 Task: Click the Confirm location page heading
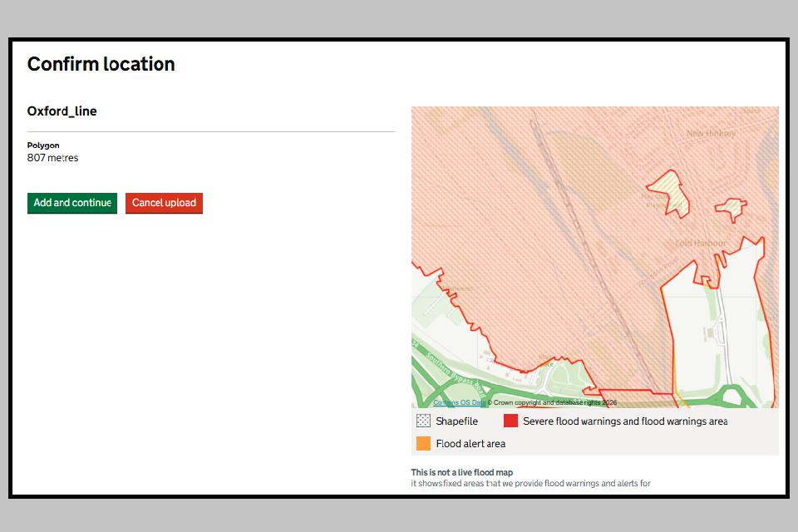pos(101,64)
